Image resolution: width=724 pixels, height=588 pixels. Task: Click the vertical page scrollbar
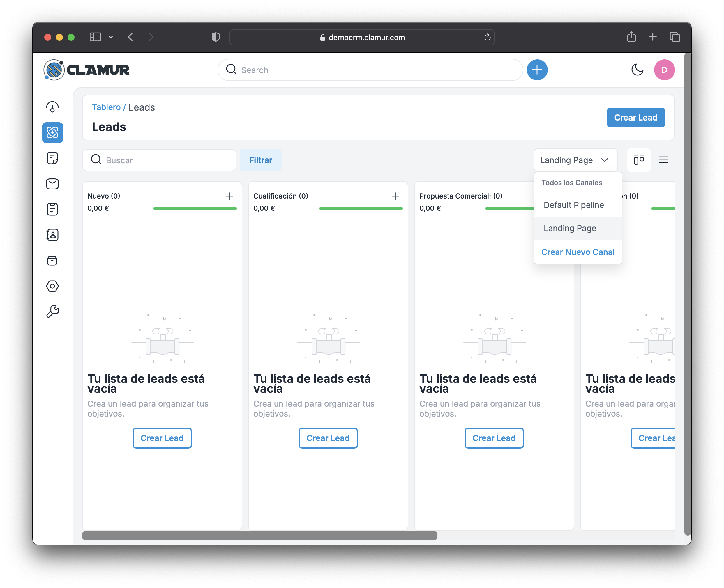687,294
